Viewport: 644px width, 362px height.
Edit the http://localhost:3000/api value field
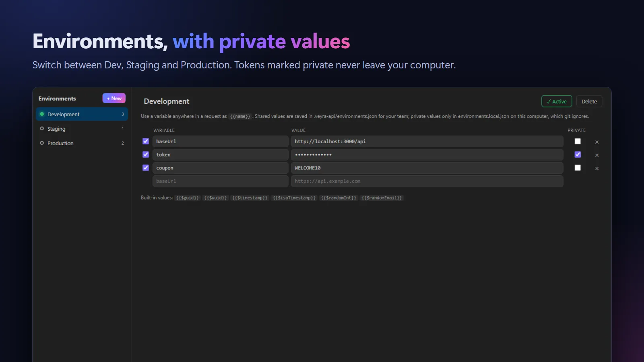427,141
